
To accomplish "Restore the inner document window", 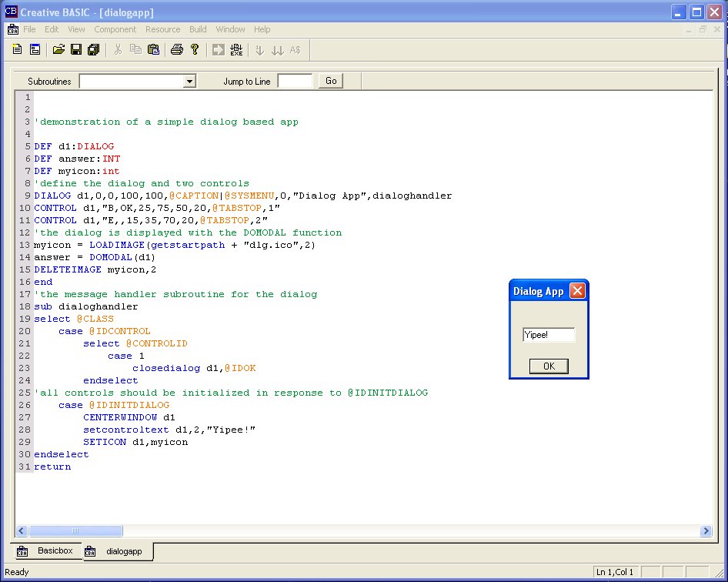I will coord(703,29).
